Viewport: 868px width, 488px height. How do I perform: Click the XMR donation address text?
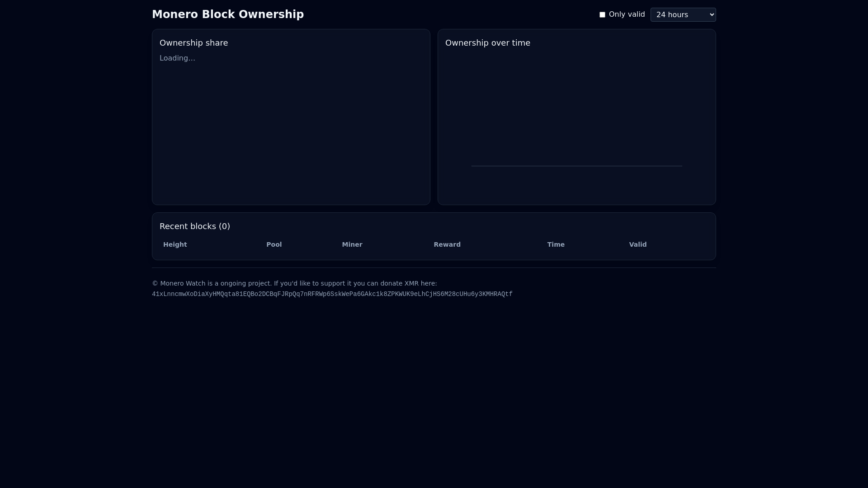332,294
